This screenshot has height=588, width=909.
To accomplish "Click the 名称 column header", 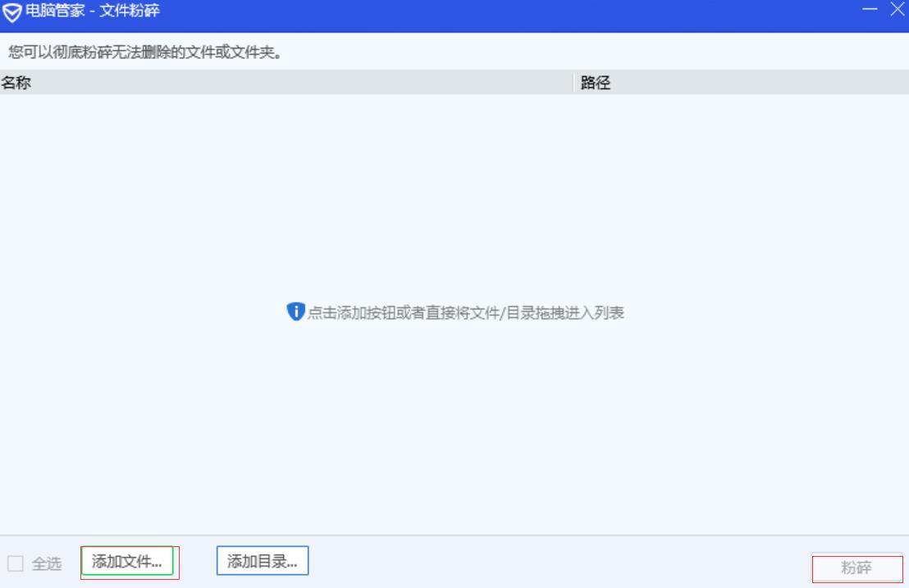I will click(x=15, y=82).
